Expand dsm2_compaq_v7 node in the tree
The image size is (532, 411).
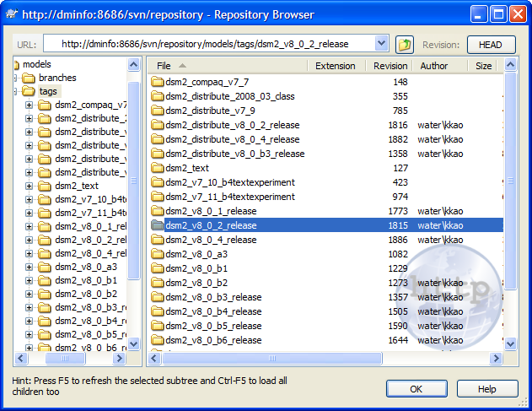pos(30,105)
